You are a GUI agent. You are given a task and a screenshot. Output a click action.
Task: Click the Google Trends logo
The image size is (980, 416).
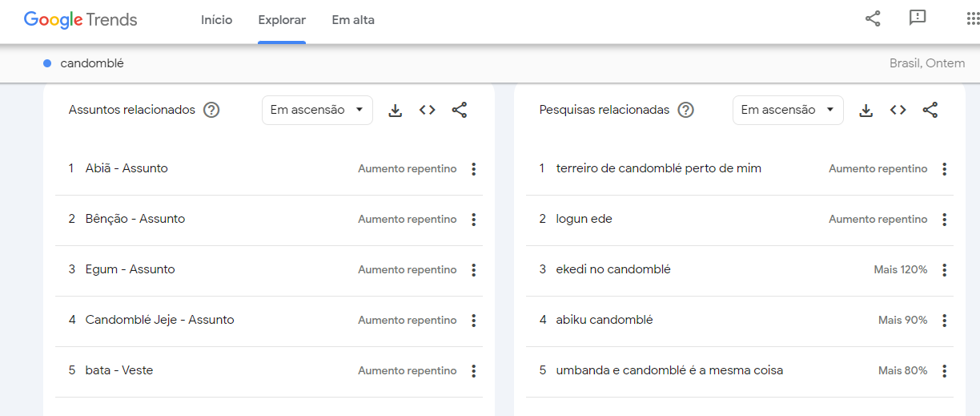click(81, 20)
